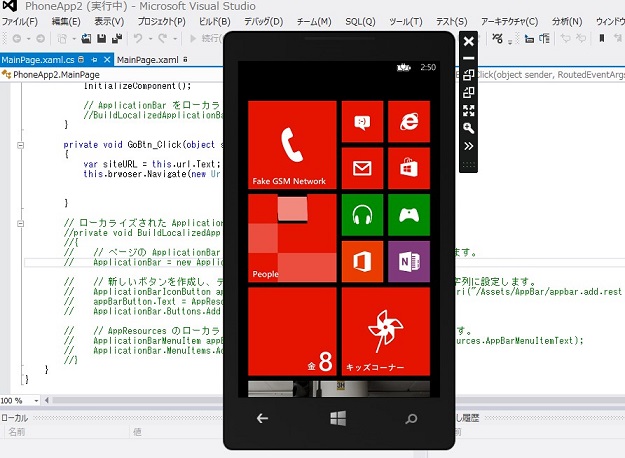
Task: Click the 値 column header
Action: coord(138,432)
